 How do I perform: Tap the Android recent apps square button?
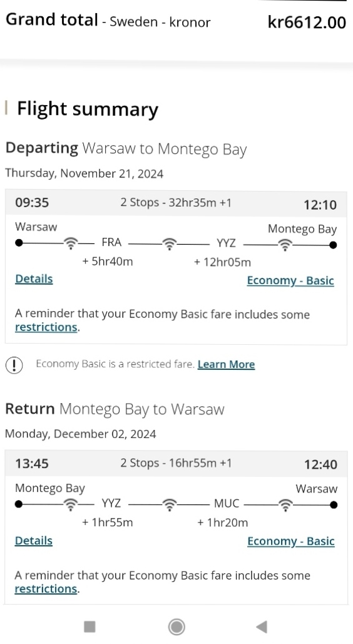[x=90, y=626]
